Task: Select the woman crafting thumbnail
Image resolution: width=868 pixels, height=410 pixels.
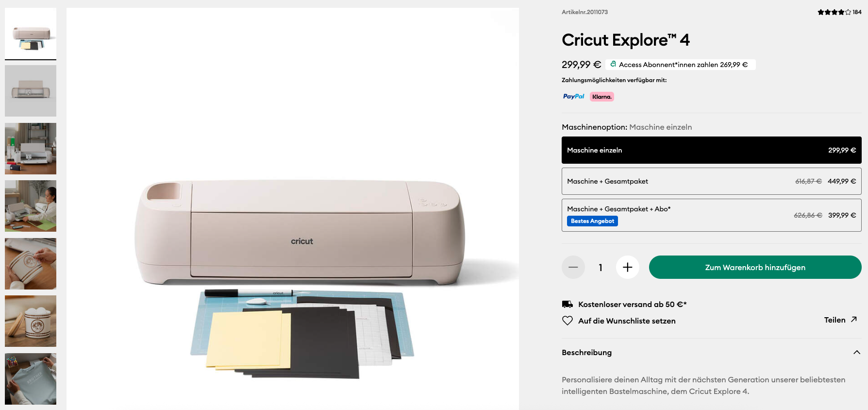Action: [x=30, y=206]
